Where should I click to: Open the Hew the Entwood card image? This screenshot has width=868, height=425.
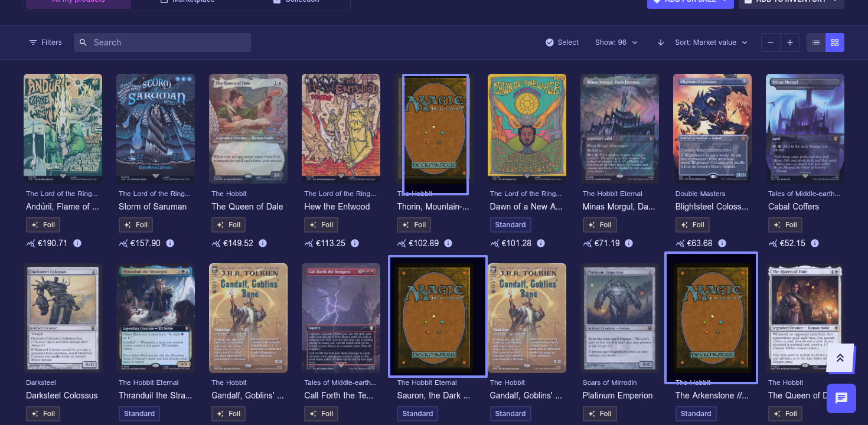click(x=341, y=129)
